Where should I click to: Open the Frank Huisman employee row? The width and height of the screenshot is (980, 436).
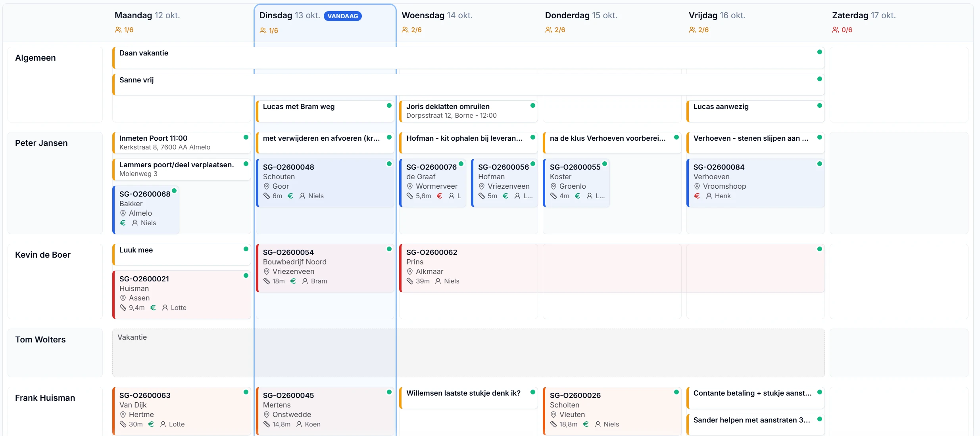[55, 411]
